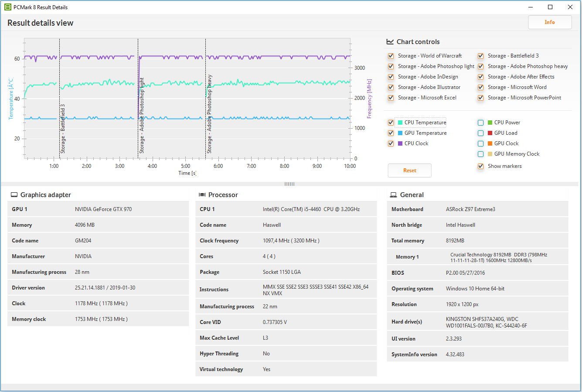Click the blue GPU Temperature color swatch
The image size is (582, 392).
point(400,133)
